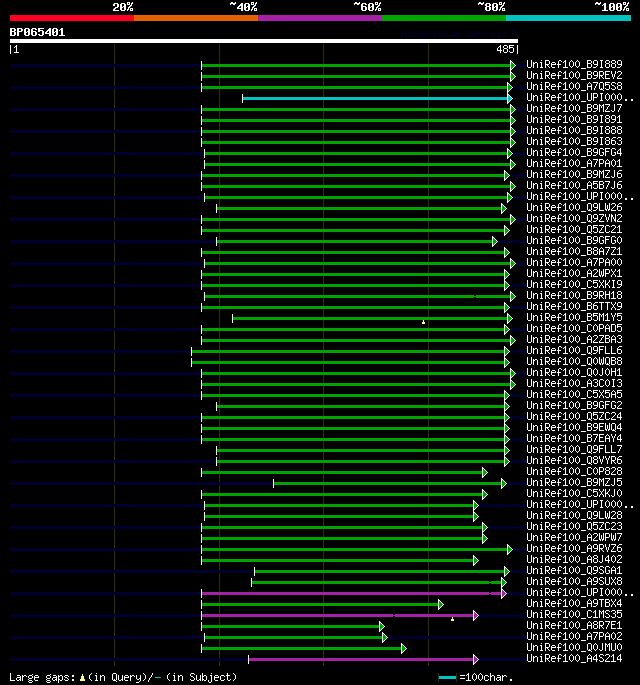Image resolution: width=640 pixels, height=685 pixels.
Task: Click the arrowhead ending the UniRef100_A8R7E1 bar
Action: tap(382, 626)
